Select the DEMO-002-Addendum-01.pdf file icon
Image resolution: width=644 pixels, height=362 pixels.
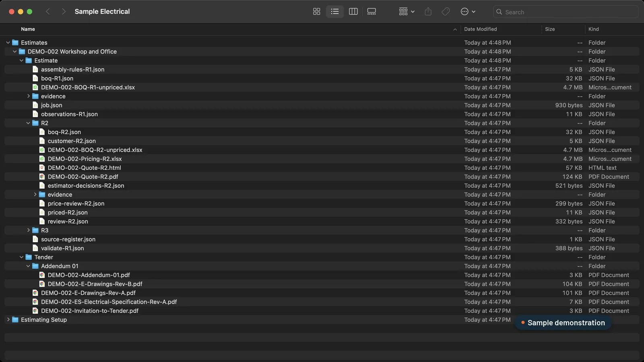tap(42, 275)
